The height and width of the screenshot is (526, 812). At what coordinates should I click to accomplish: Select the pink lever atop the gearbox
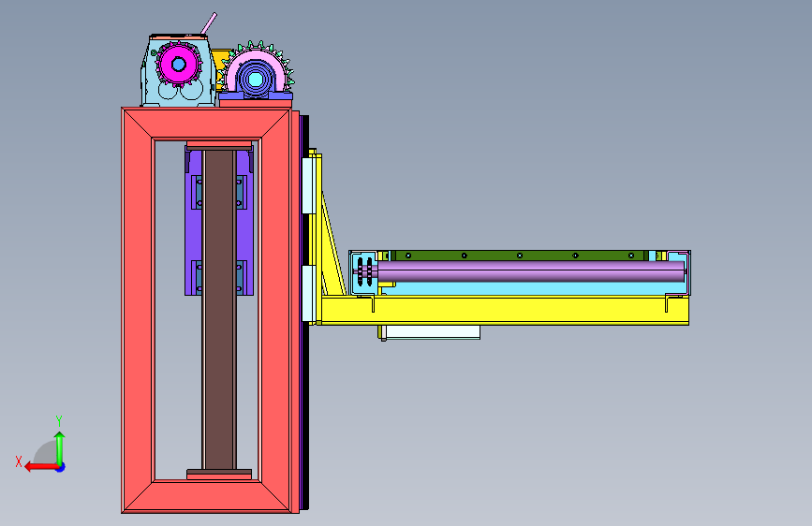pyautogui.click(x=209, y=23)
